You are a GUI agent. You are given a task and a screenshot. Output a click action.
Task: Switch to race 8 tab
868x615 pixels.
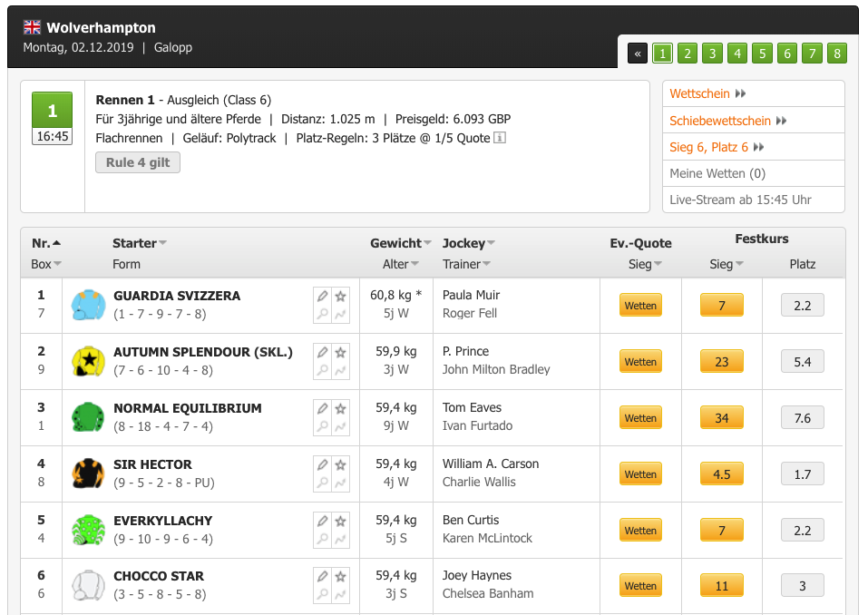point(837,54)
